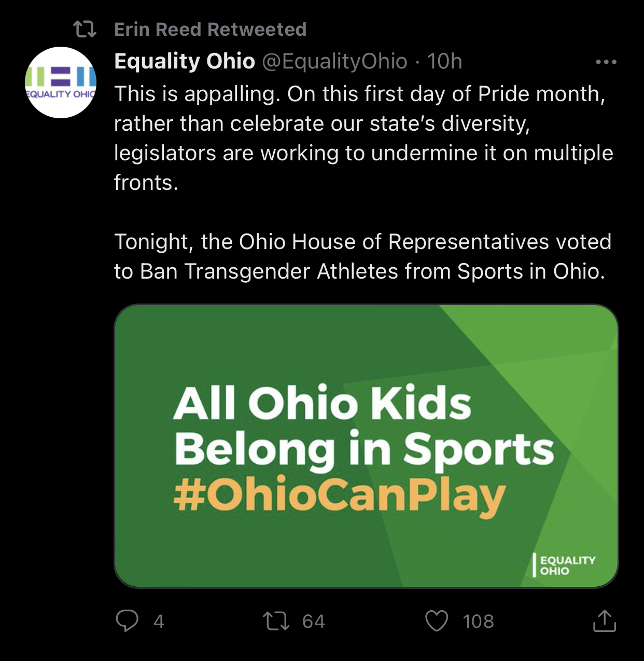Viewport: 644px width, 661px height.
Task: Click the Equality Ohio logo in the image corner
Action: click(564, 565)
